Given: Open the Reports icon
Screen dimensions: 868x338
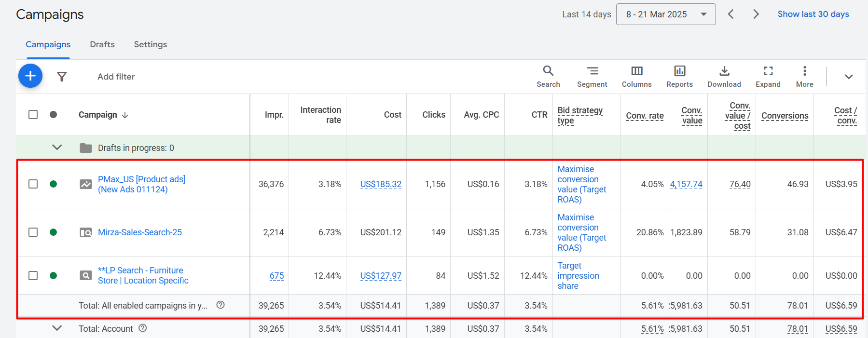Looking at the screenshot, I should pos(679,77).
